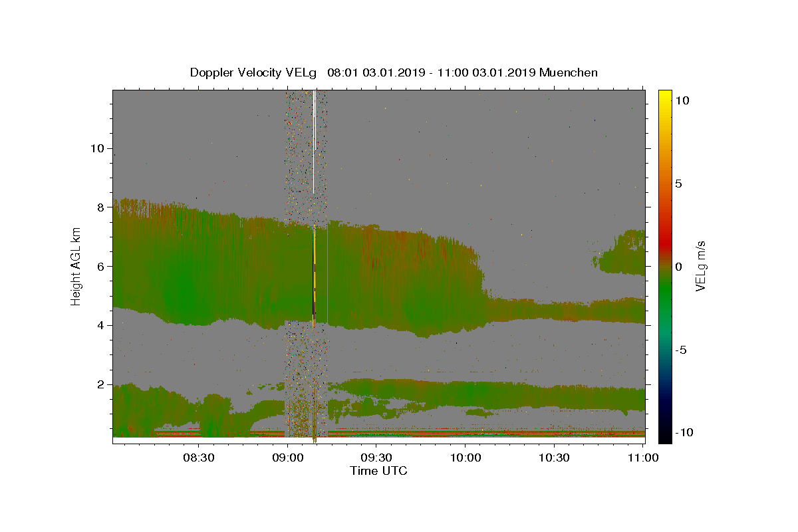Click the 10:30 time tick label

point(554,458)
